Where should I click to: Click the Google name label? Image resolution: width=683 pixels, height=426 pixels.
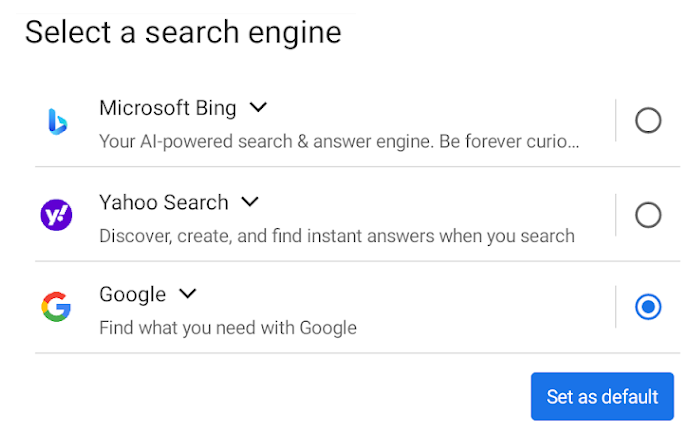pyautogui.click(x=132, y=295)
